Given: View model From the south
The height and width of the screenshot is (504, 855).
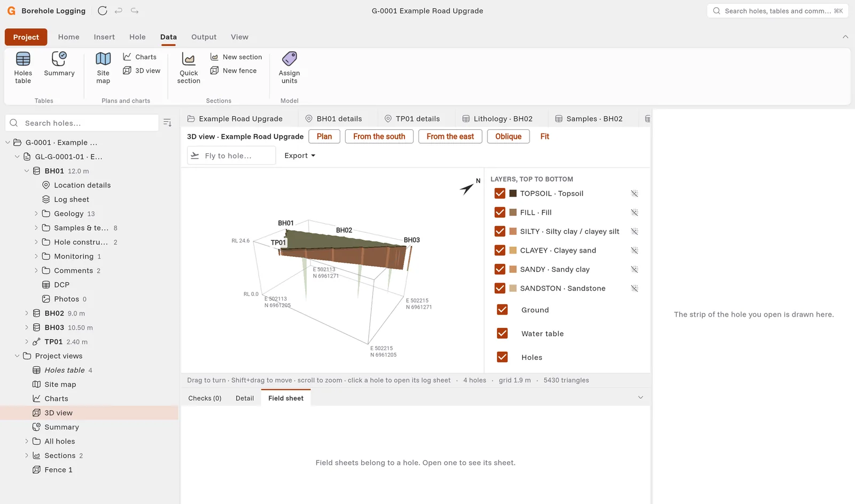Looking at the screenshot, I should pyautogui.click(x=379, y=136).
